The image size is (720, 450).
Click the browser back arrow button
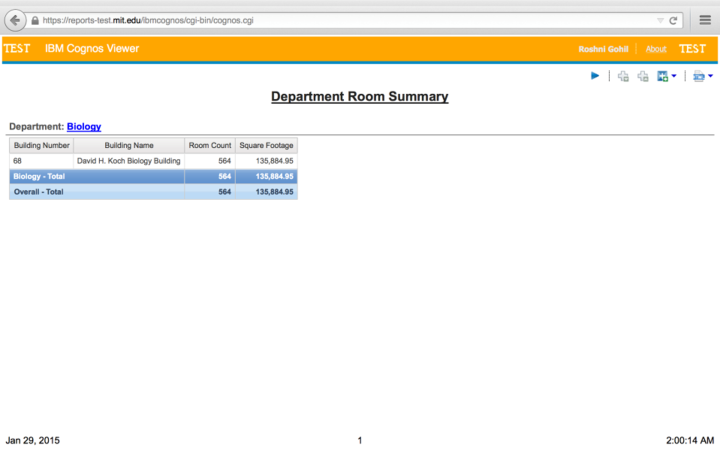click(16, 20)
